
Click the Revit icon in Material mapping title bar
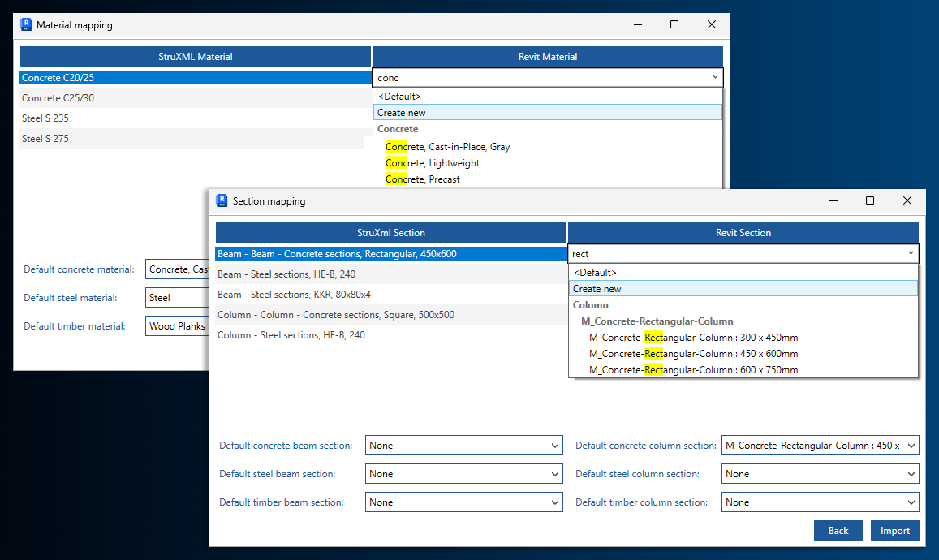point(26,24)
